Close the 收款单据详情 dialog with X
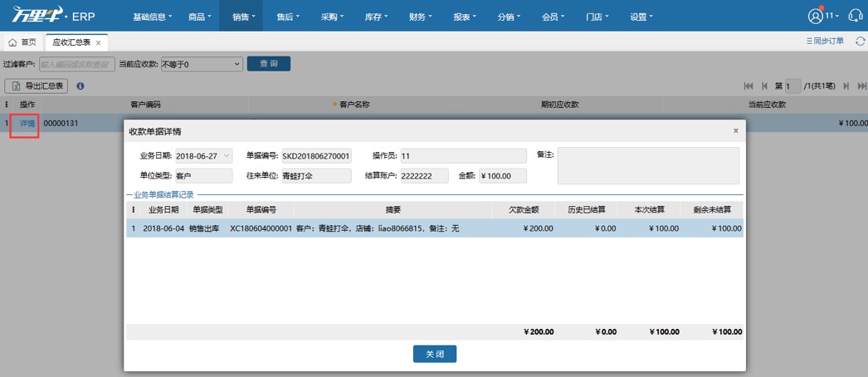Viewport: 868px width, 377px height. point(736,130)
